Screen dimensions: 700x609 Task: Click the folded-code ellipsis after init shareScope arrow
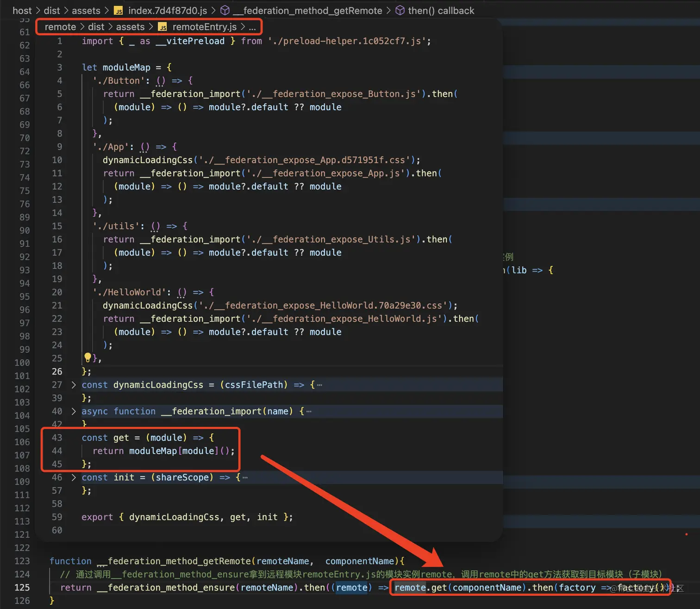(x=245, y=477)
